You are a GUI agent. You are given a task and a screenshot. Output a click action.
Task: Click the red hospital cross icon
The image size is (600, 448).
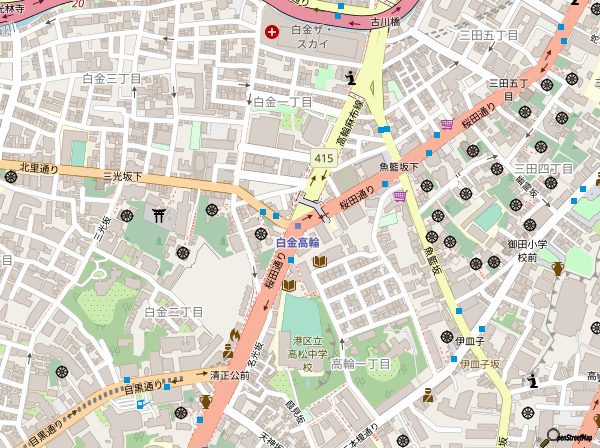click(x=272, y=32)
